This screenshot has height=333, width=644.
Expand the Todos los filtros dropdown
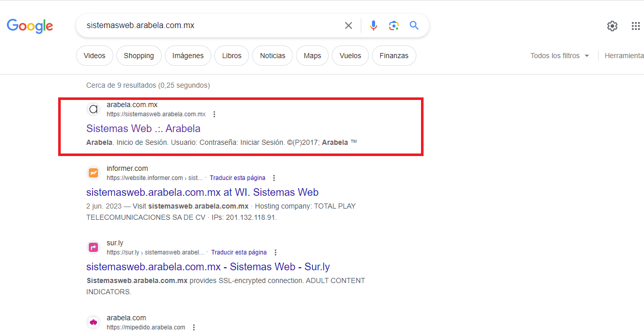pos(560,56)
